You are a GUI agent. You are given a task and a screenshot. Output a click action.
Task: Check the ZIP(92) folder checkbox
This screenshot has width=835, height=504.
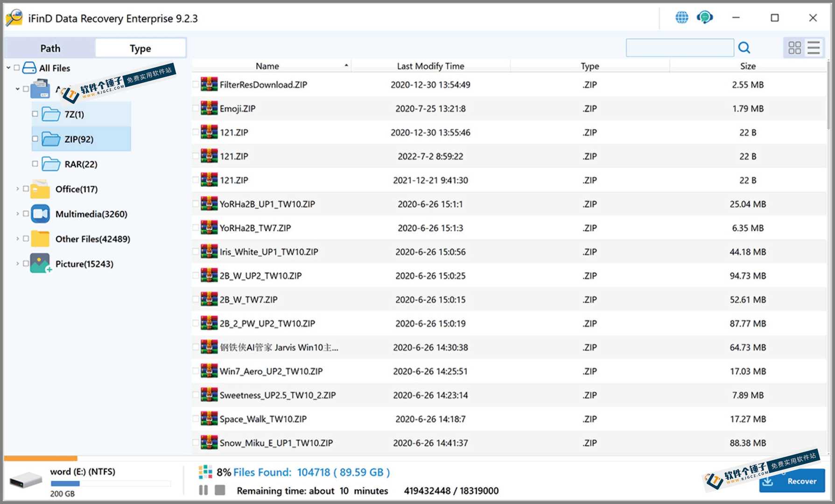point(34,139)
